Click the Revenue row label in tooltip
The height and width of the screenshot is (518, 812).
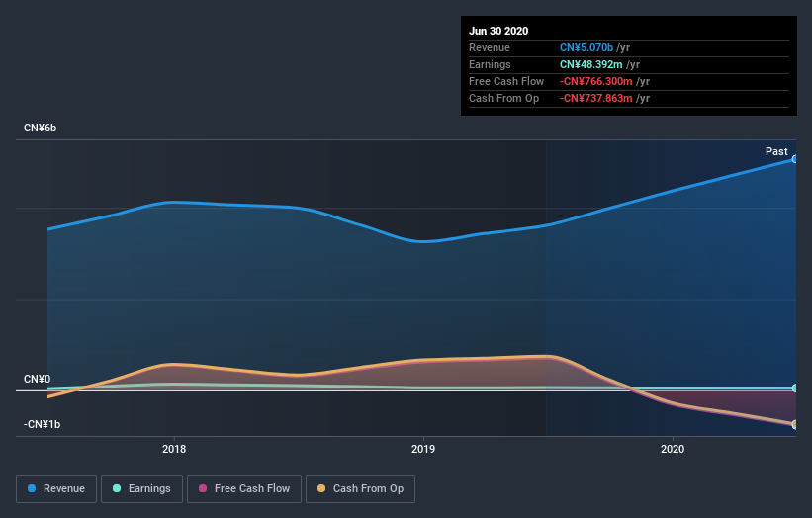[490, 47]
